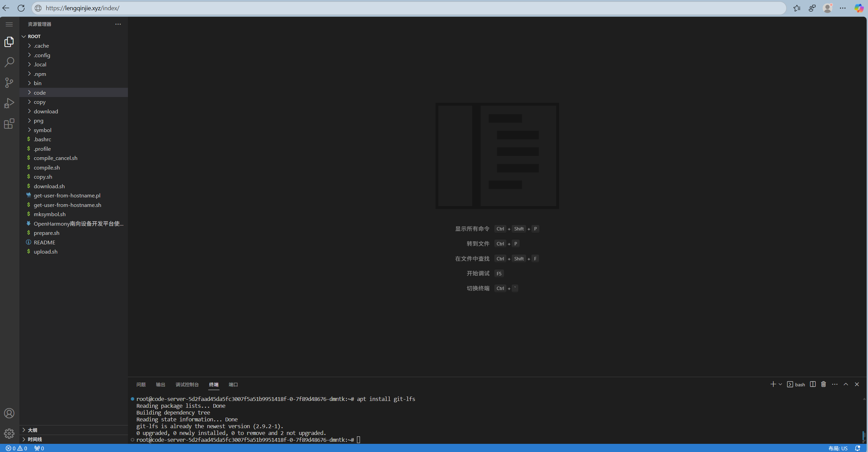The height and width of the screenshot is (452, 868).
Task: Switch to the 端口 tab
Action: coord(233,384)
